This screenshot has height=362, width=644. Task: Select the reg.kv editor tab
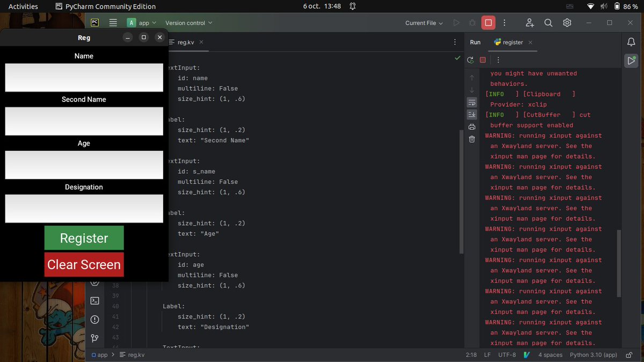click(x=186, y=42)
